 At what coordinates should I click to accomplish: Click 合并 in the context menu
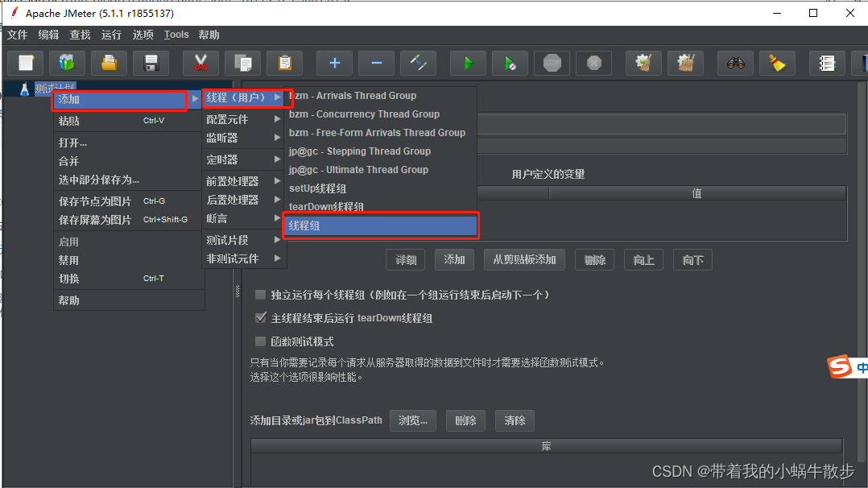(x=129, y=161)
